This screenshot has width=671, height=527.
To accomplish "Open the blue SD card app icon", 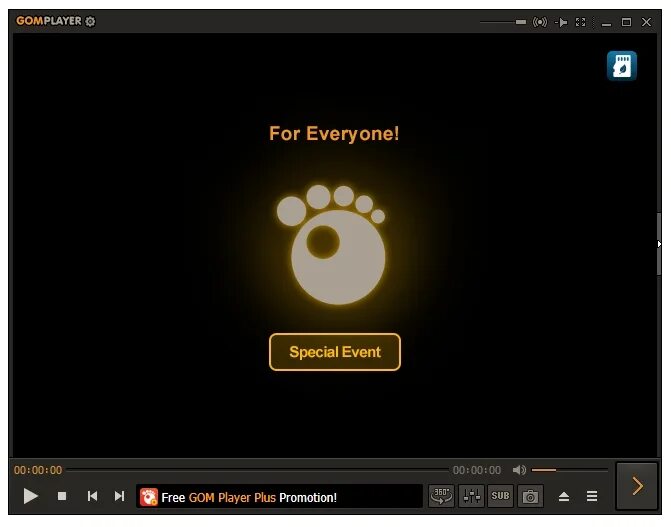I will pyautogui.click(x=622, y=66).
